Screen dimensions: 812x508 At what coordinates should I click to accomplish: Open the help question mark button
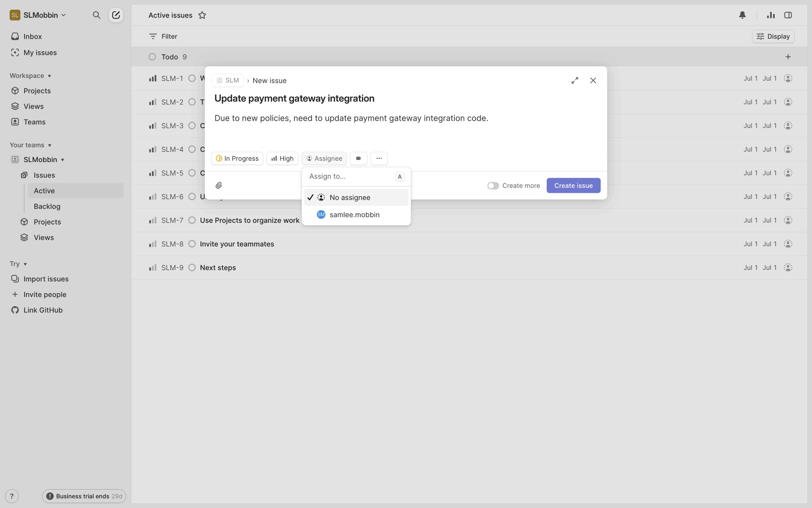12,496
